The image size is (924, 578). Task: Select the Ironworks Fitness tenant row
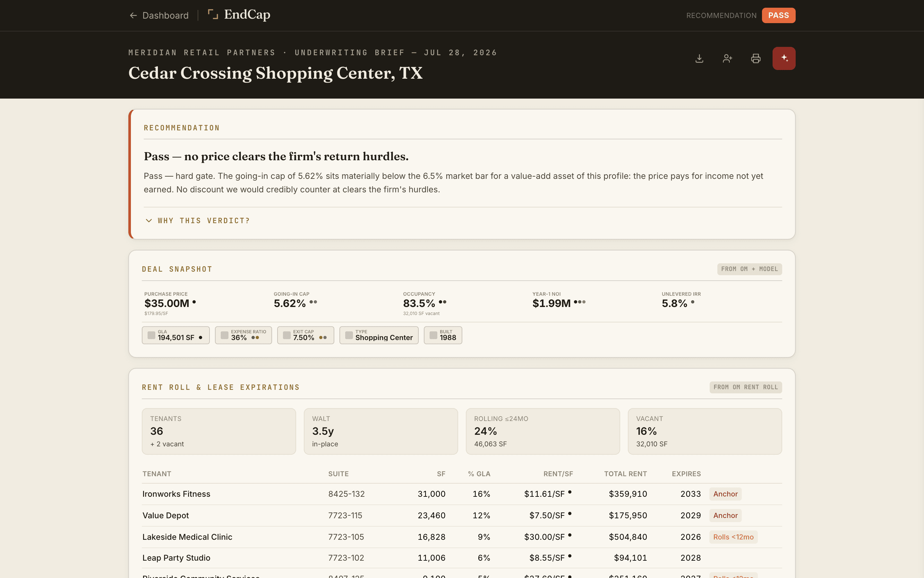click(462, 494)
